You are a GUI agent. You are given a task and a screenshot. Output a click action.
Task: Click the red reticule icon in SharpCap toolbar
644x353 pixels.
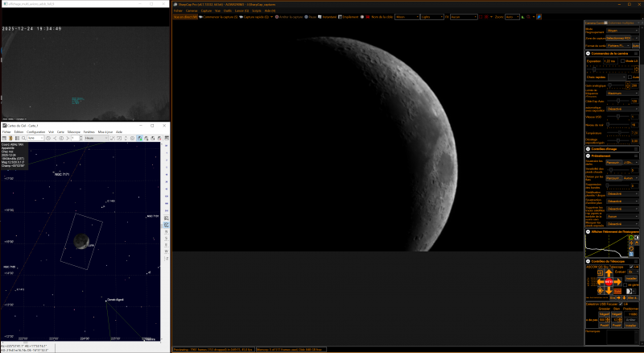coord(487,17)
